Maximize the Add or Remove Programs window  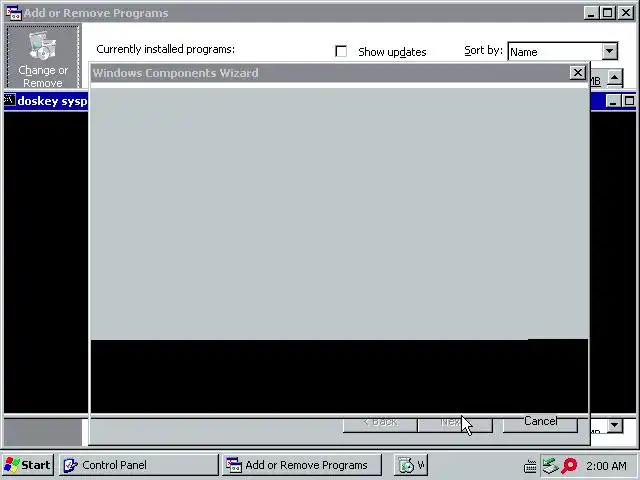click(608, 13)
